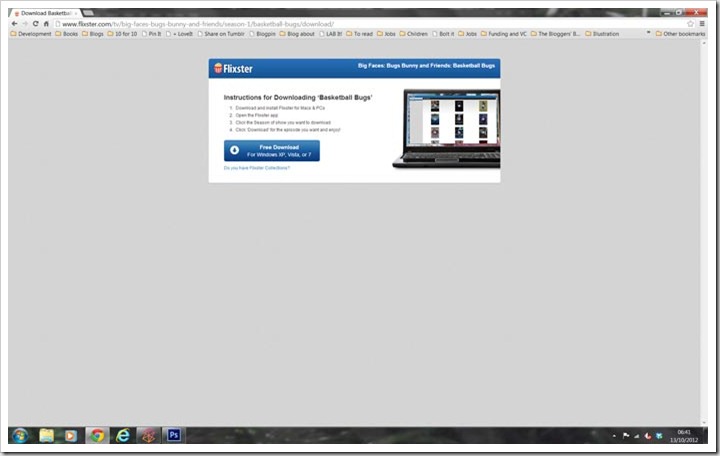Click the + LoveIt bookmarklet
Viewport: 720px width, 456px height.
point(179,34)
